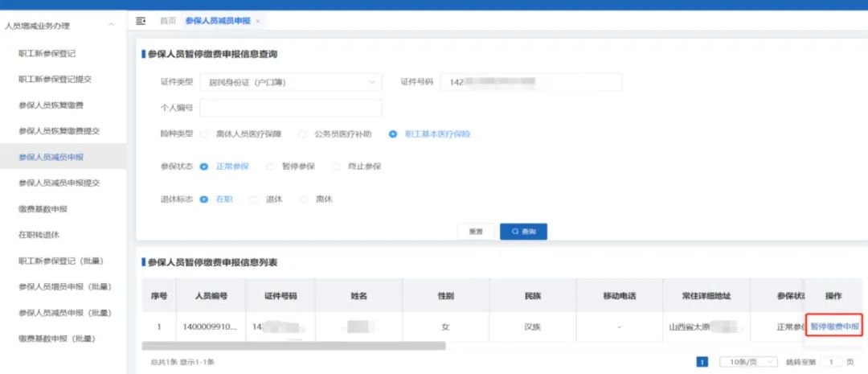Toggle the sidebar collapse hamburger icon
Viewport: 868px width, 374px height.
(141, 20)
